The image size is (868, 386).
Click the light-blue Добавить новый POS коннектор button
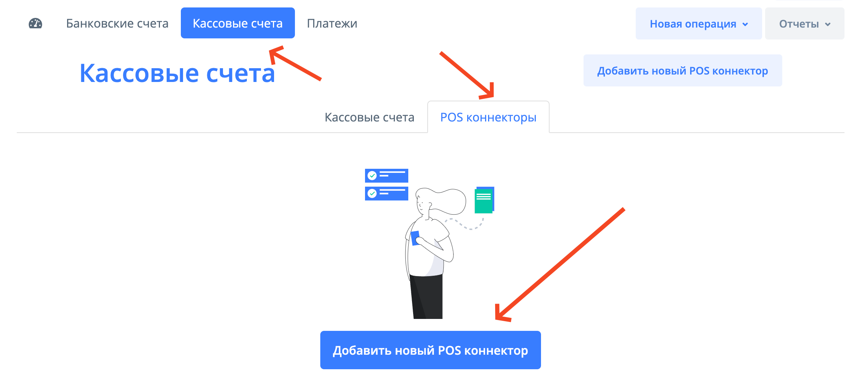(x=683, y=70)
